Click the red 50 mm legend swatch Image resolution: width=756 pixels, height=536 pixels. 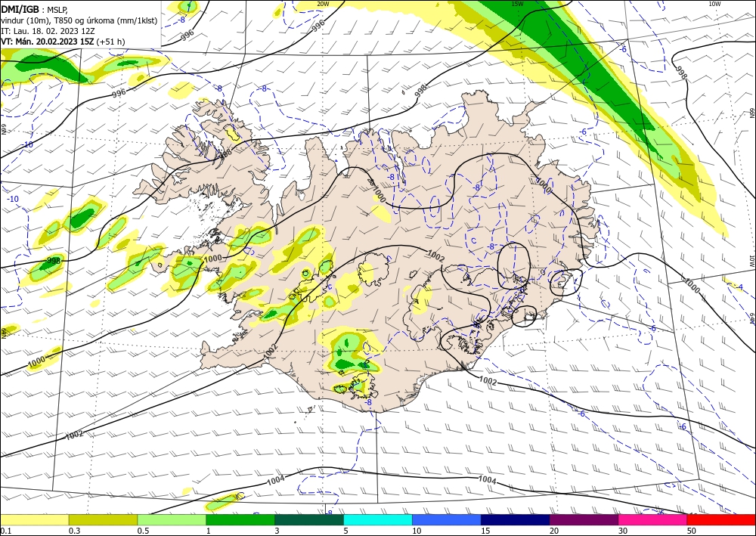point(721,519)
